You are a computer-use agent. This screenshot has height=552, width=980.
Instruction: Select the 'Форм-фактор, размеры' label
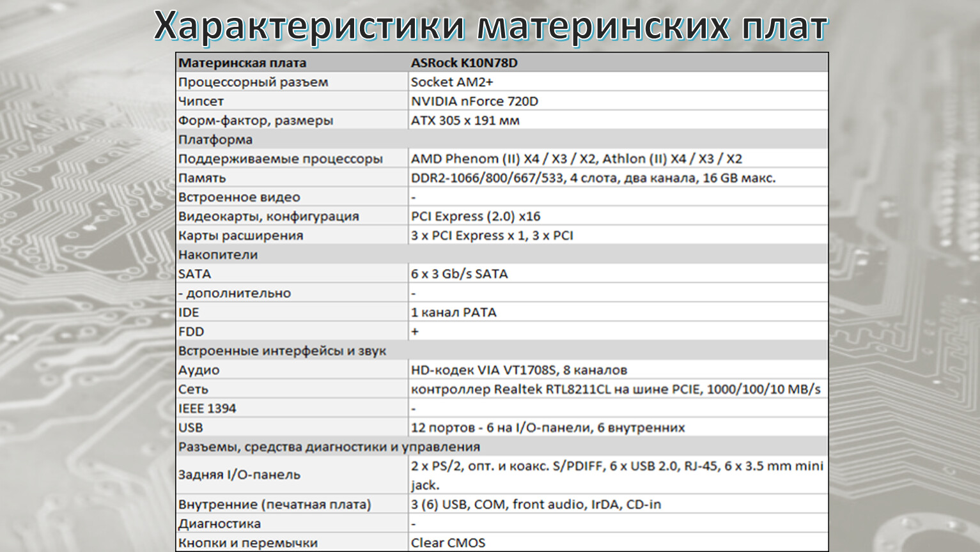(x=256, y=120)
